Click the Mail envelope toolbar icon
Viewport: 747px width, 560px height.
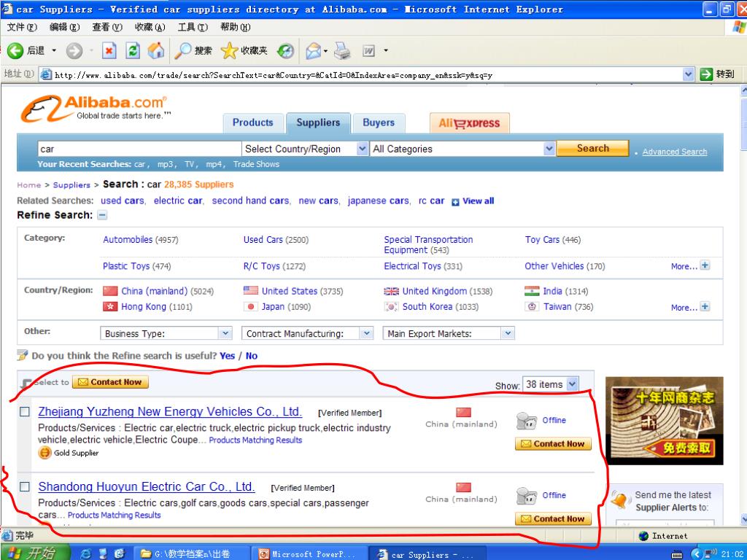(314, 50)
